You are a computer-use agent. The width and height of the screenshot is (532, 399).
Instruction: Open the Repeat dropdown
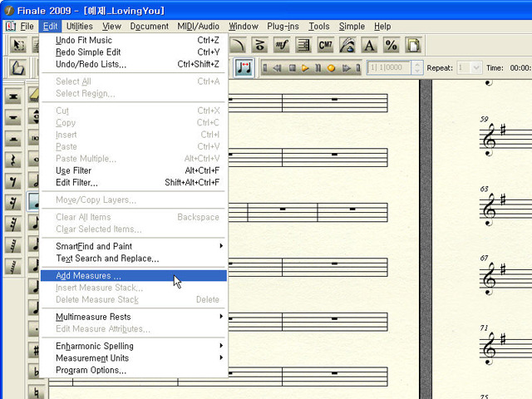click(469, 67)
